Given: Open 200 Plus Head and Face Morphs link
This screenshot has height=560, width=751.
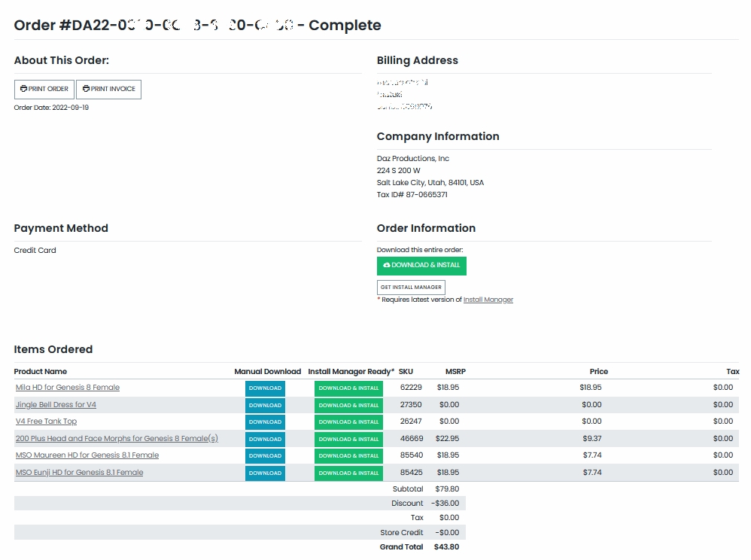Looking at the screenshot, I should (117, 439).
